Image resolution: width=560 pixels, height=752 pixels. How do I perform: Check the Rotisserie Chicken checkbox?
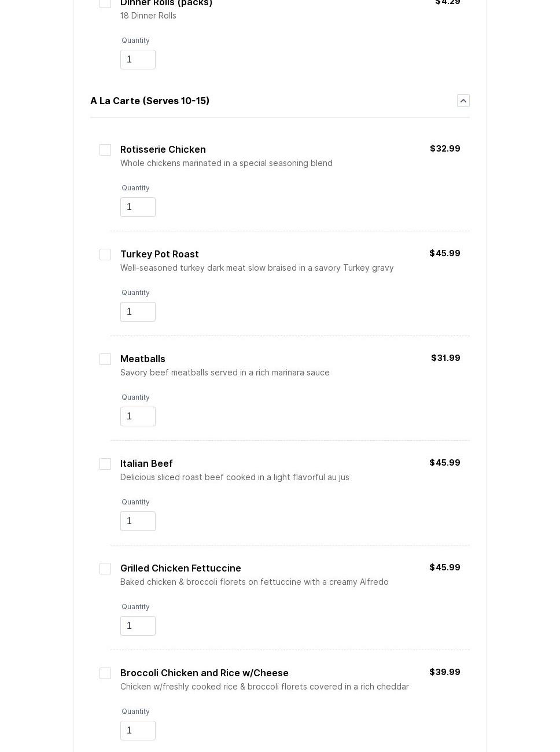click(105, 150)
